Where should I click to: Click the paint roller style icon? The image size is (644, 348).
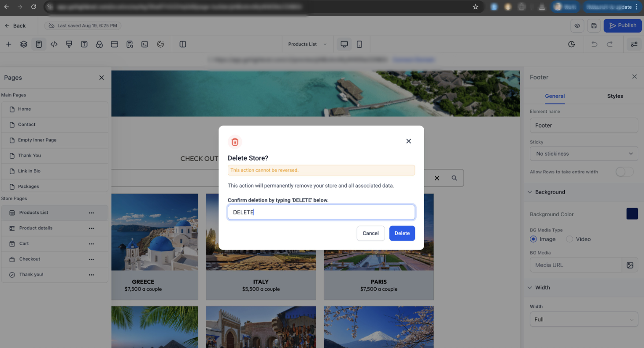coord(69,44)
